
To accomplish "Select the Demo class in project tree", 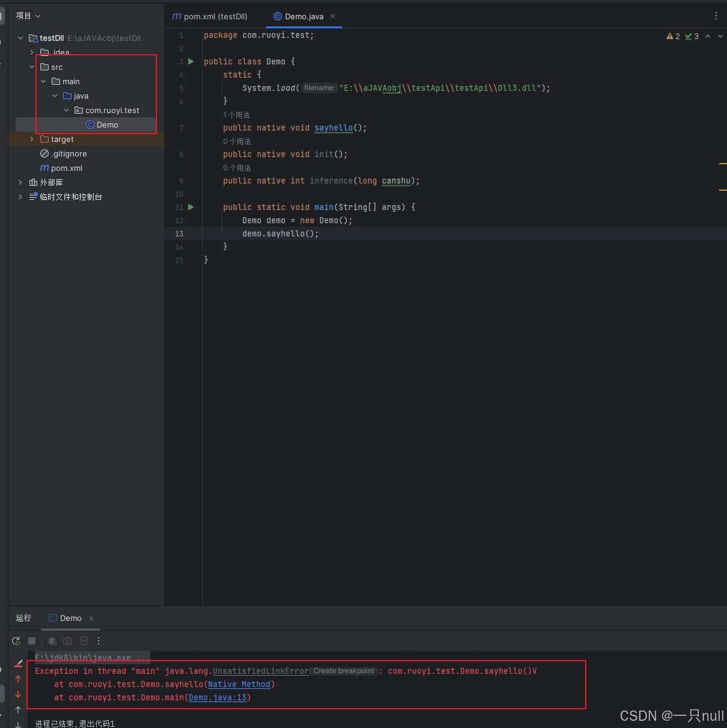I will point(108,125).
